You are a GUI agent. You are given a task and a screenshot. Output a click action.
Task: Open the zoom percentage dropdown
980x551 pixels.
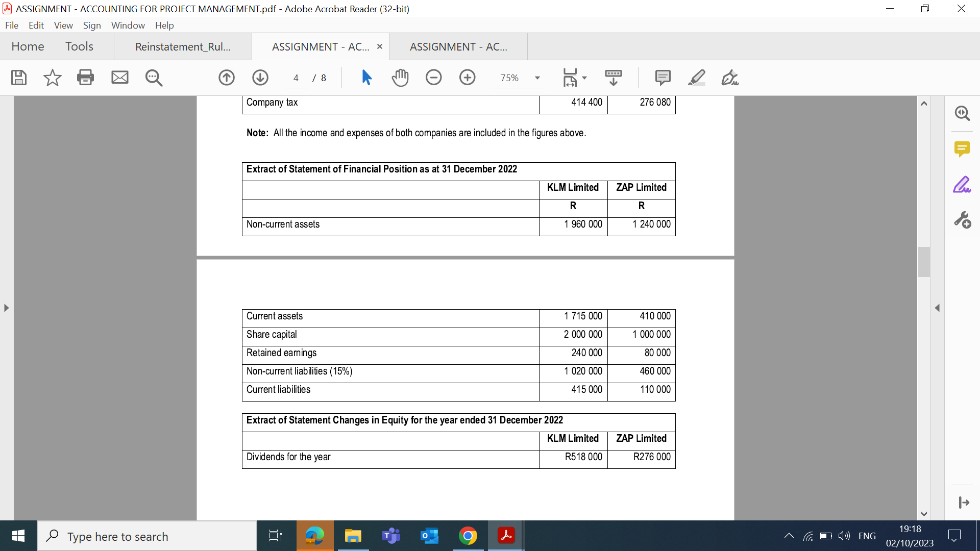pyautogui.click(x=536, y=78)
